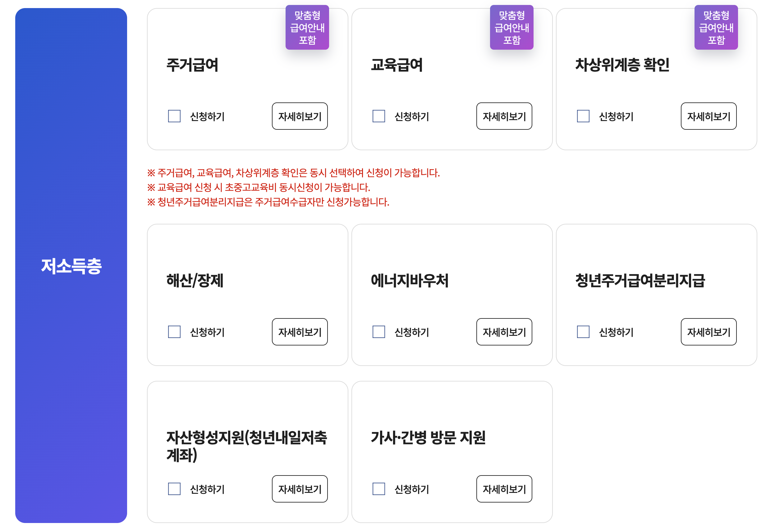775x532 pixels.
Task: Open 자세히보기 for 가사·간병 방문 지원
Action: (x=504, y=489)
